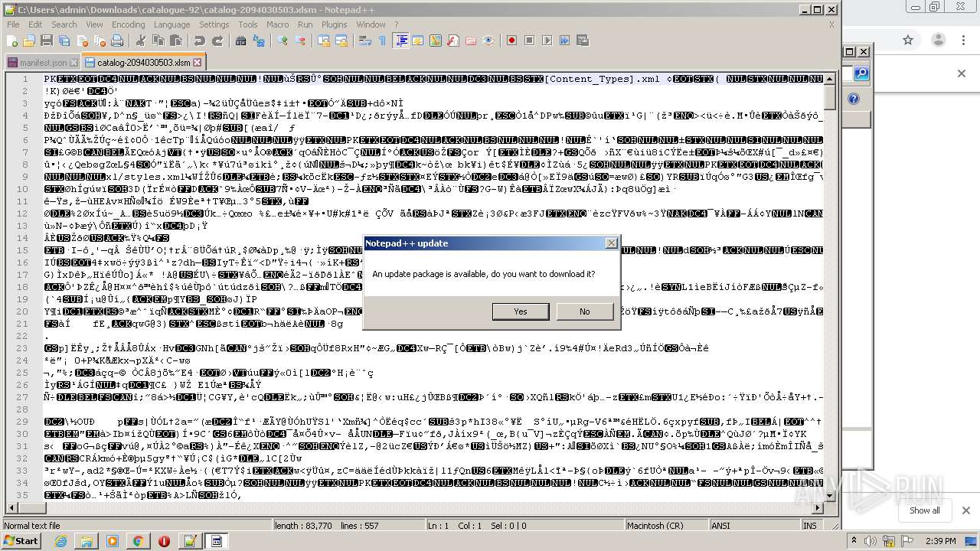Viewport: 980px width, 551px height.
Task: Click the vertical scrollbar down arrow
Action: coord(830,494)
